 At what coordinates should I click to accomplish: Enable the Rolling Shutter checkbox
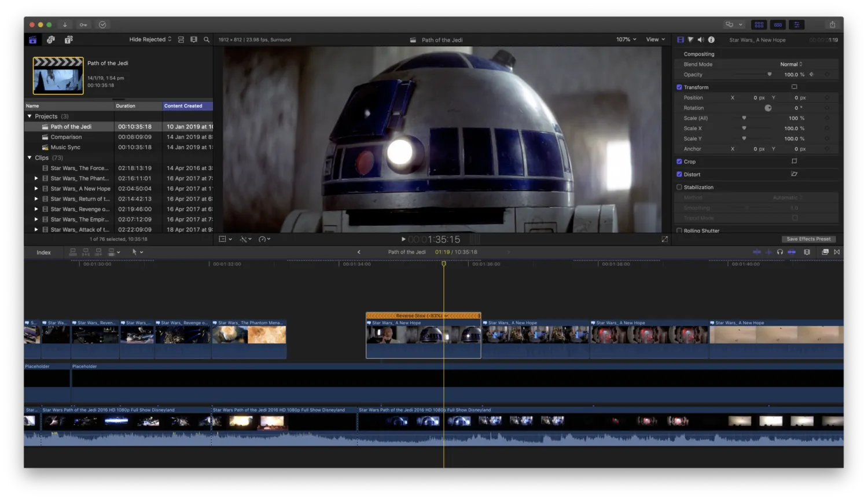[x=679, y=230]
